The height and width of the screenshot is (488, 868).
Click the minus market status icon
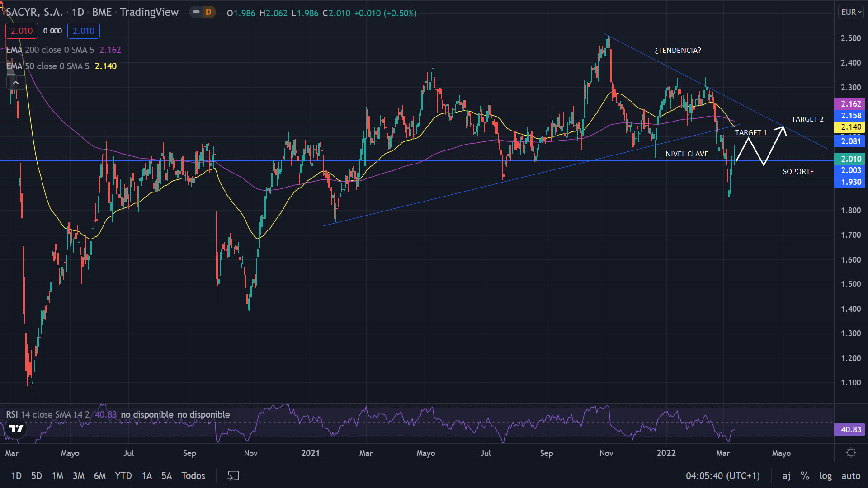pyautogui.click(x=196, y=12)
